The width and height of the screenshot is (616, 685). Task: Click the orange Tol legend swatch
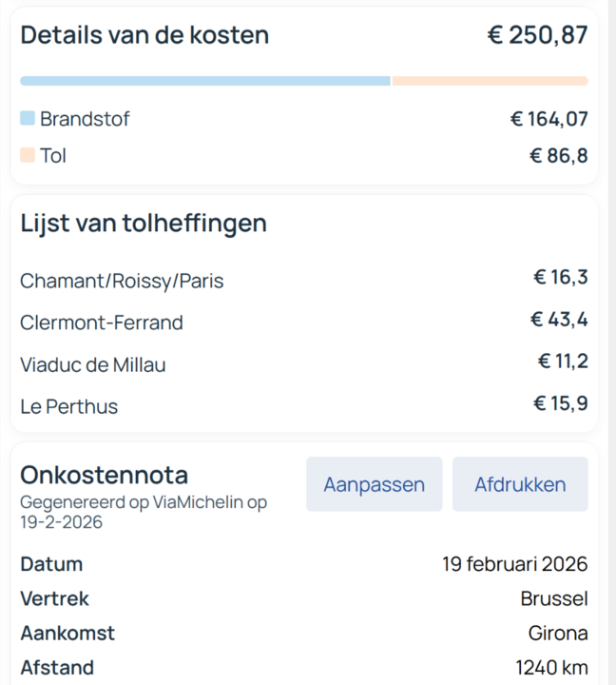(x=28, y=154)
